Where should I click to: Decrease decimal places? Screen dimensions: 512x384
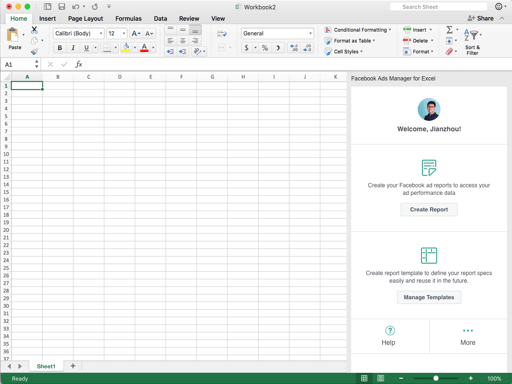point(307,48)
